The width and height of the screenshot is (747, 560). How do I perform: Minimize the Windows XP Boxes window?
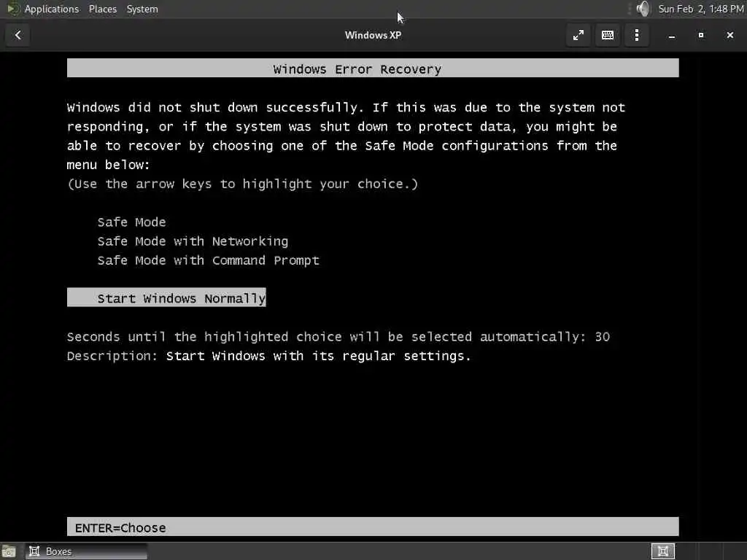(x=672, y=35)
